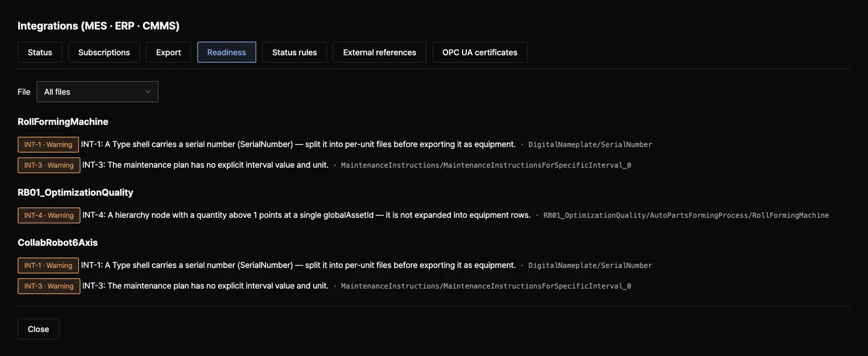Click the INT-4 Warning badge

point(49,215)
